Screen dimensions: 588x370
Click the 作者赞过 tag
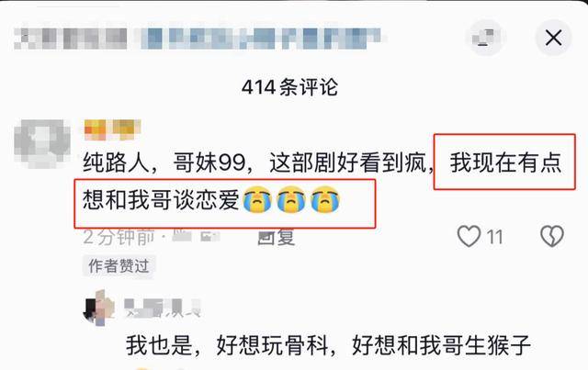pos(119,266)
